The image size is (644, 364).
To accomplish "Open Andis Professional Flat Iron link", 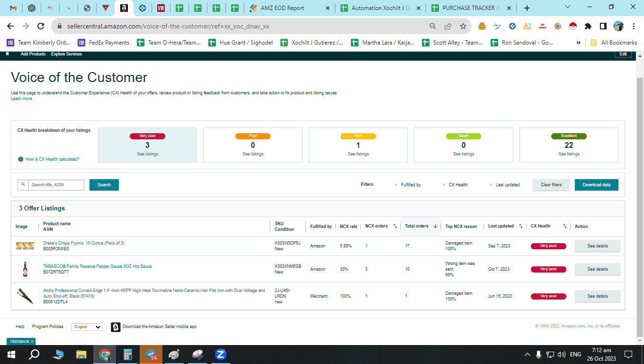I will pos(154,293).
